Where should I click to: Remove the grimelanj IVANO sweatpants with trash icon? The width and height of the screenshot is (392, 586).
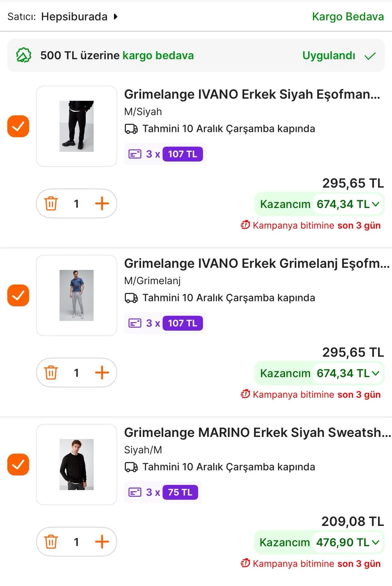pyautogui.click(x=51, y=373)
